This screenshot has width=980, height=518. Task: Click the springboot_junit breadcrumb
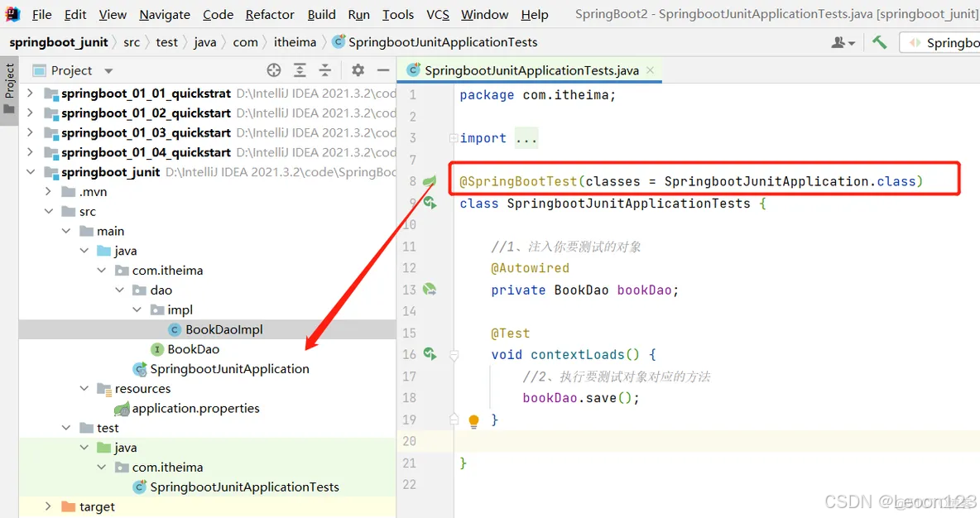coord(58,42)
